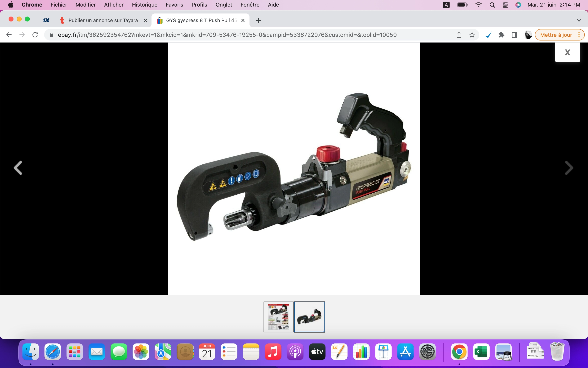Select the pinned tab next to the Tayara tab

pyautogui.click(x=46, y=20)
